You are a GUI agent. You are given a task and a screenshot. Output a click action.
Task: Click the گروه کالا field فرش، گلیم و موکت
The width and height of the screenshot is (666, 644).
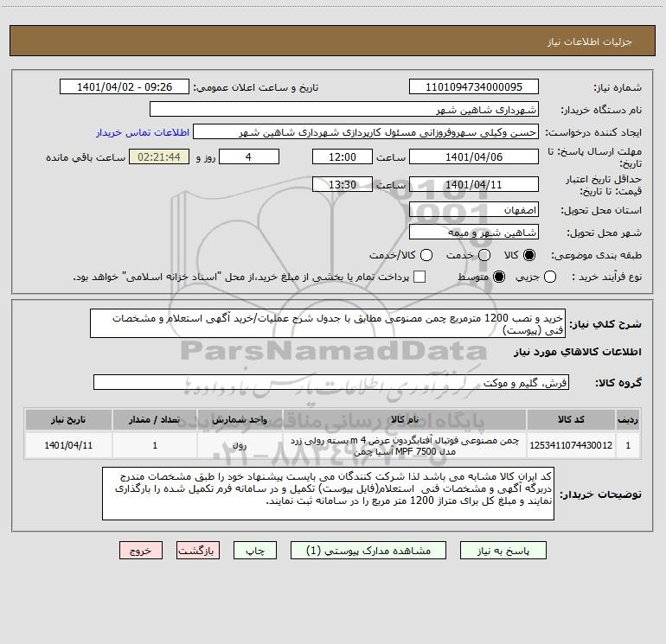coord(331,382)
